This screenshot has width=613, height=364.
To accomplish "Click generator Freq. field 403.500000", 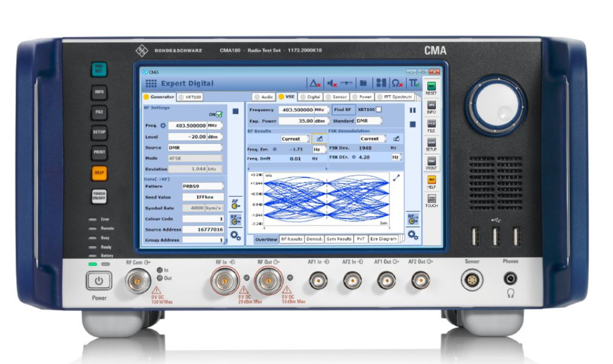I will 188,126.
